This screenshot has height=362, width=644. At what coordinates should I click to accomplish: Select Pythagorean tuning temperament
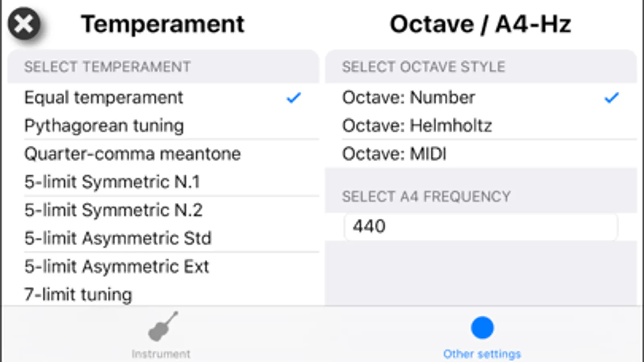[163, 125]
